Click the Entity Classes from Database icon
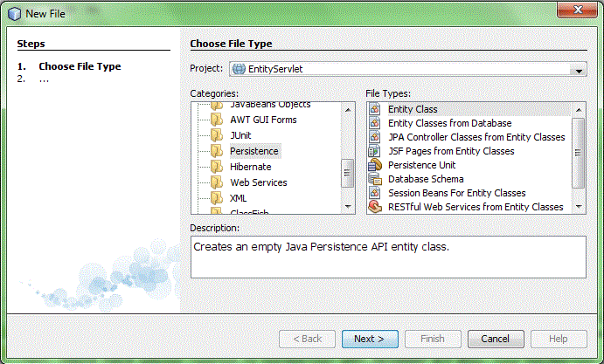The width and height of the screenshot is (604, 364). point(375,123)
